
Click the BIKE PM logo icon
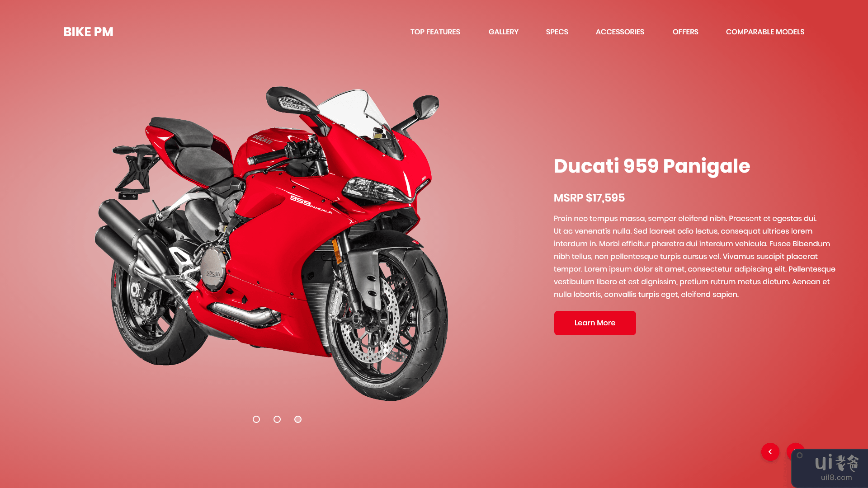(x=88, y=32)
